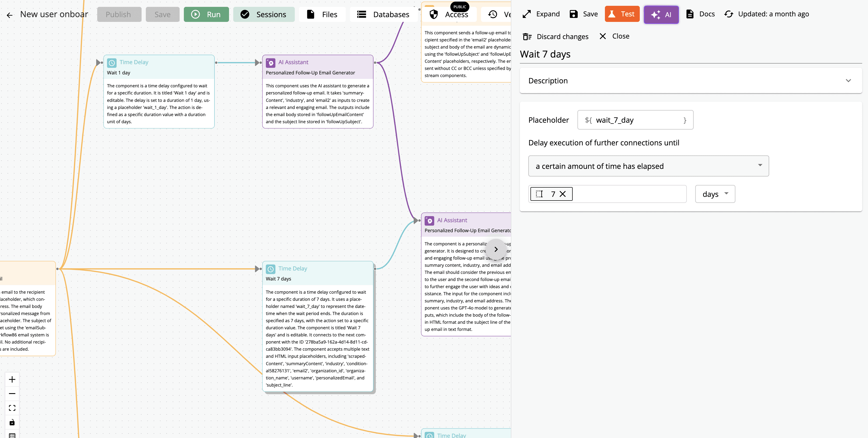Zoom out on the workflow canvas

[x=12, y=393]
